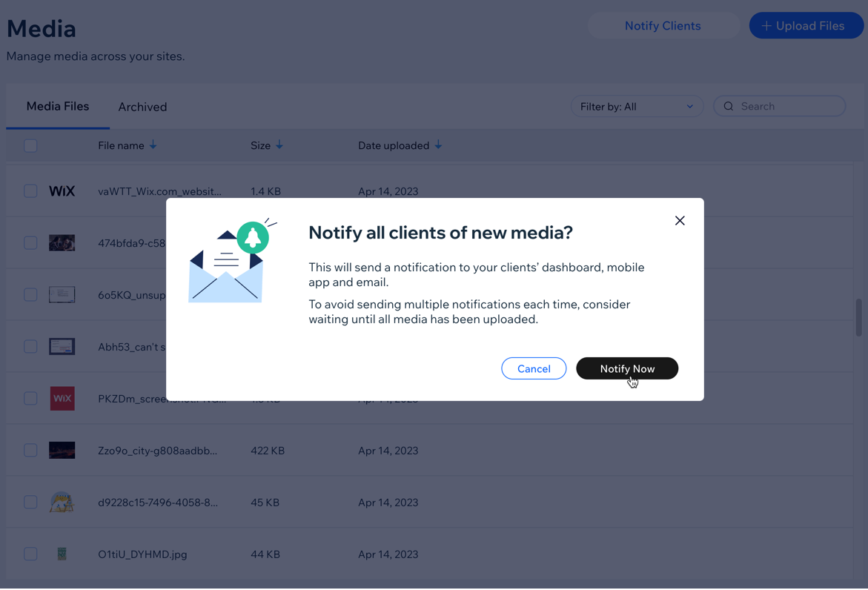Sort by File name arrow
The width and height of the screenshot is (868, 590).
pyautogui.click(x=153, y=145)
